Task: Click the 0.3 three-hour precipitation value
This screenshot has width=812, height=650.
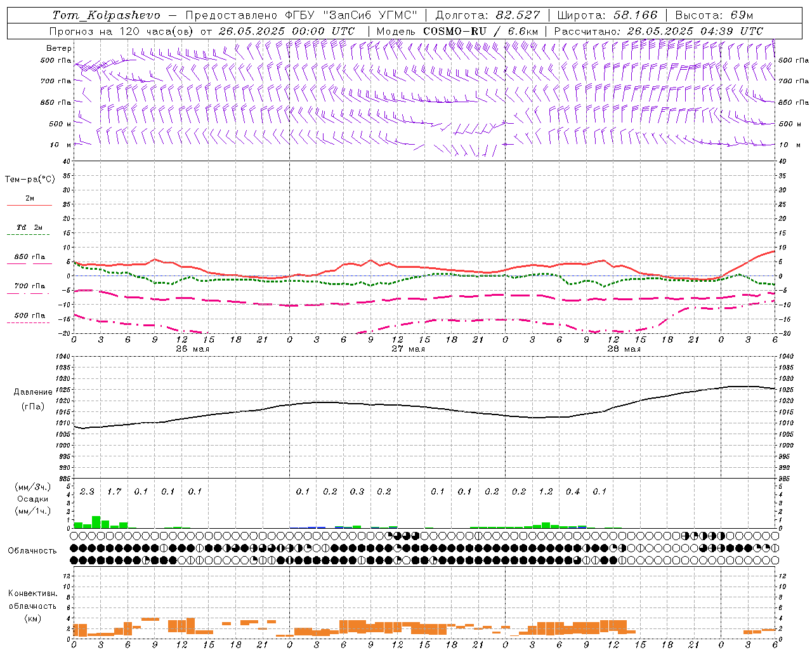Action: (x=357, y=491)
